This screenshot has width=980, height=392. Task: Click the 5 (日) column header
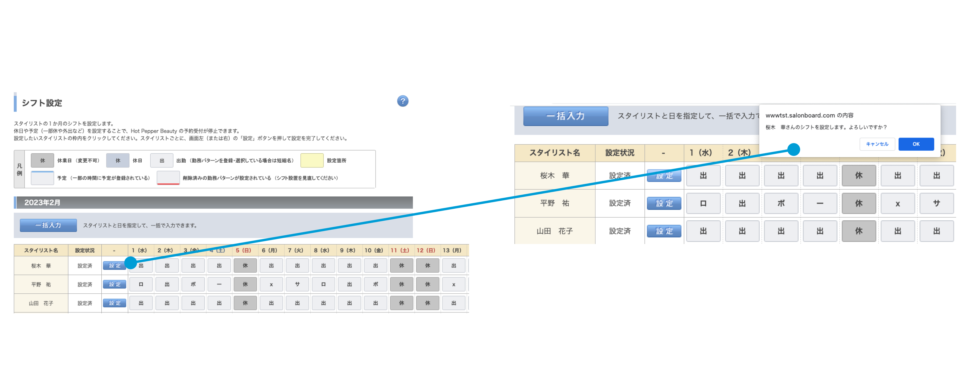pos(243,251)
